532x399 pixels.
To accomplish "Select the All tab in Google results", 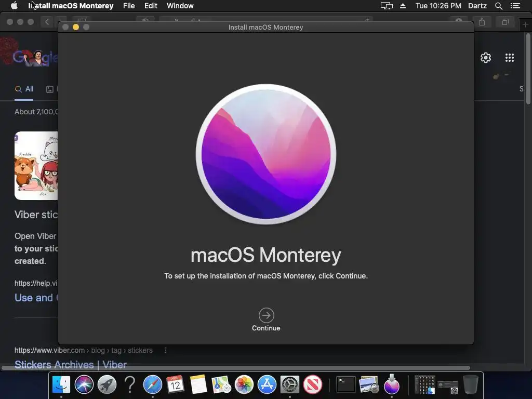I will [24, 89].
